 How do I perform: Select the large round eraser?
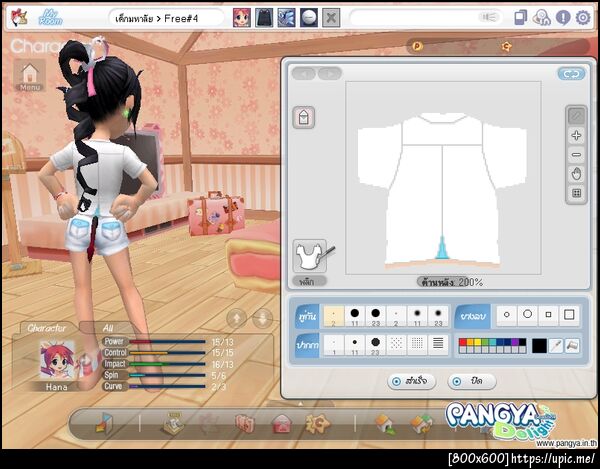[528, 315]
